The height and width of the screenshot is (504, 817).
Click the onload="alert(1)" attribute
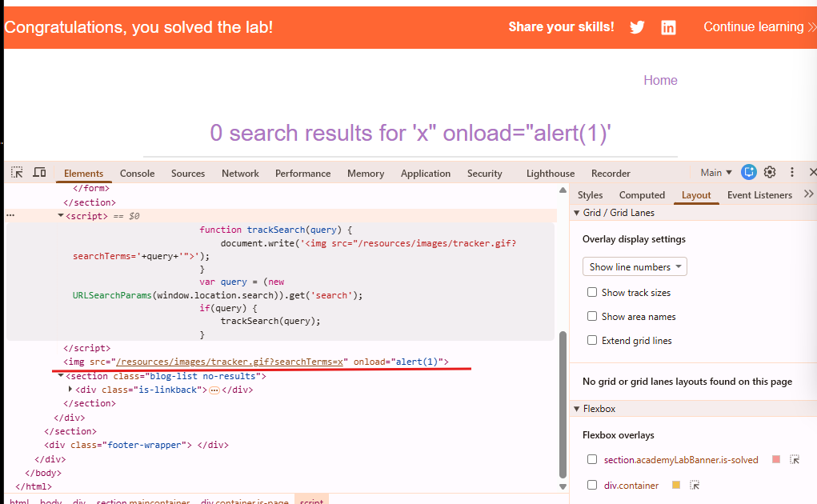399,362
